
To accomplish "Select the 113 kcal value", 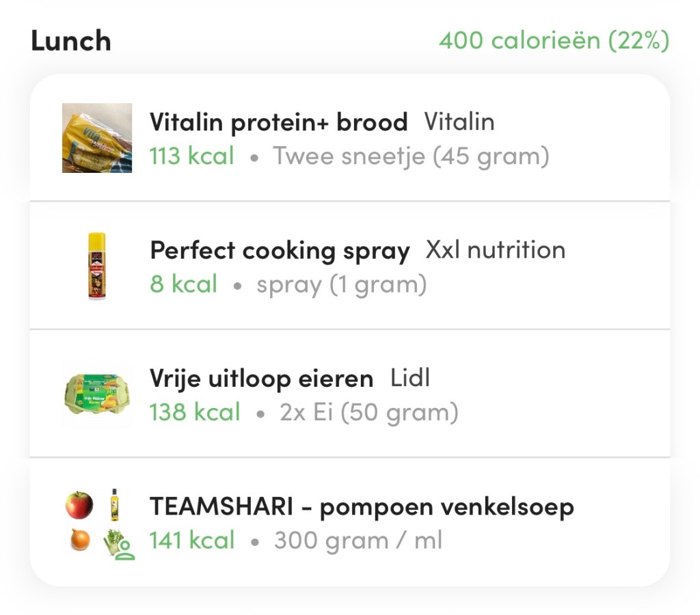I will pyautogui.click(x=192, y=156).
